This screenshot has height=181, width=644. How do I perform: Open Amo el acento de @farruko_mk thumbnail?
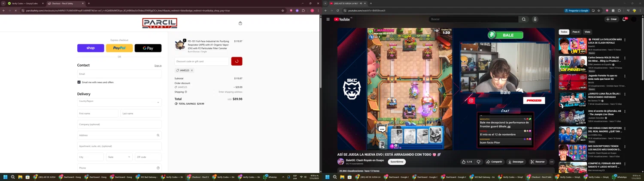(x=573, y=117)
